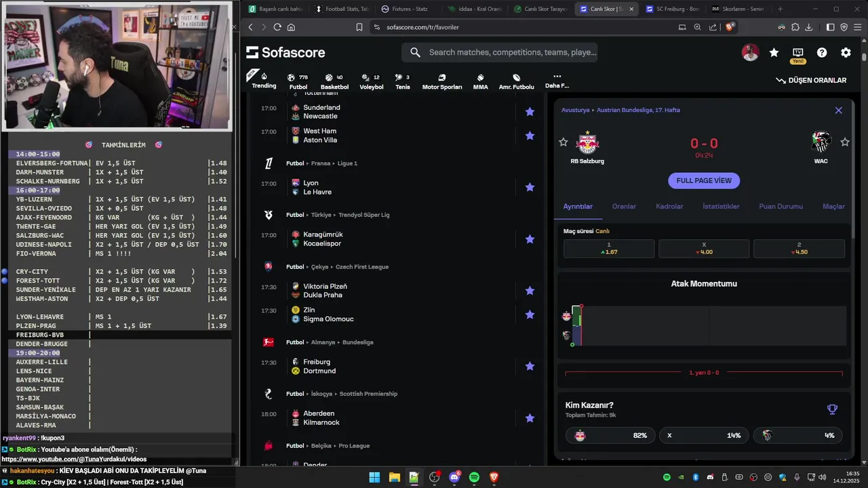Open the MMA sport section
The height and width of the screenshot is (488, 868).
coord(480,81)
